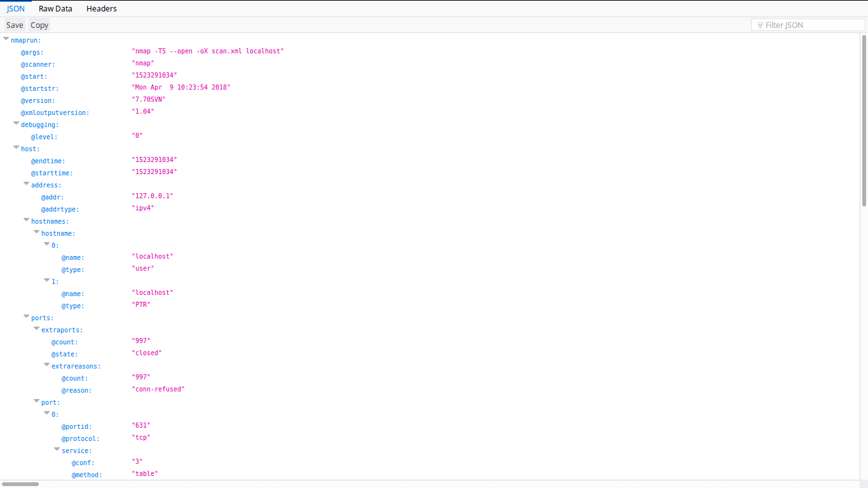Screen dimensions: 868x488
Task: Collapse the hostnames section
Action: coord(26,219)
